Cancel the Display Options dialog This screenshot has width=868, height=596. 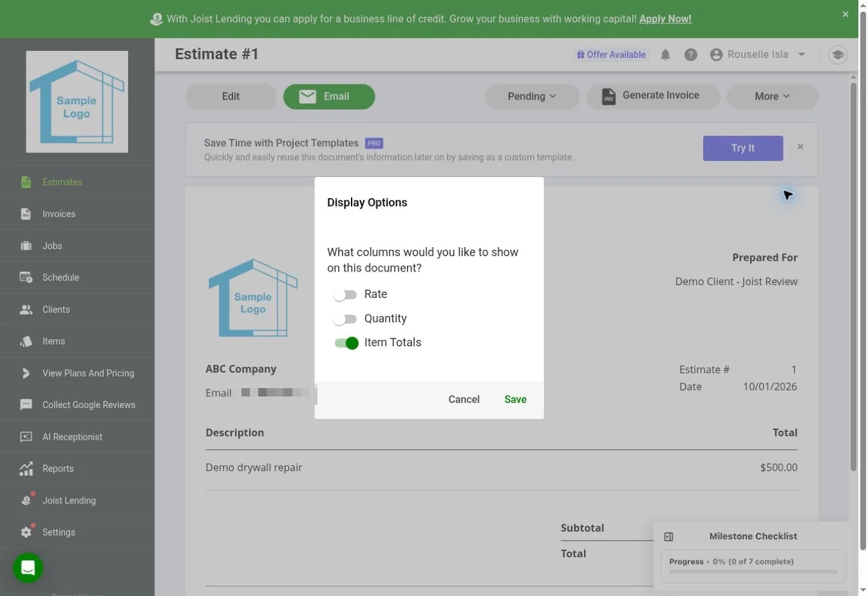click(464, 400)
